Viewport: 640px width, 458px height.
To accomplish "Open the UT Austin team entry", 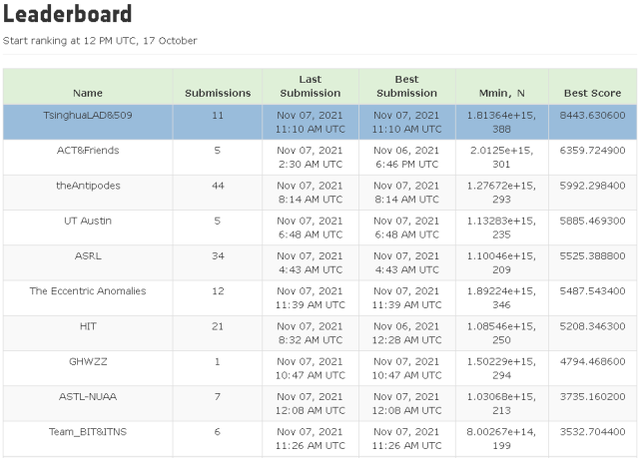I will 88,220.
